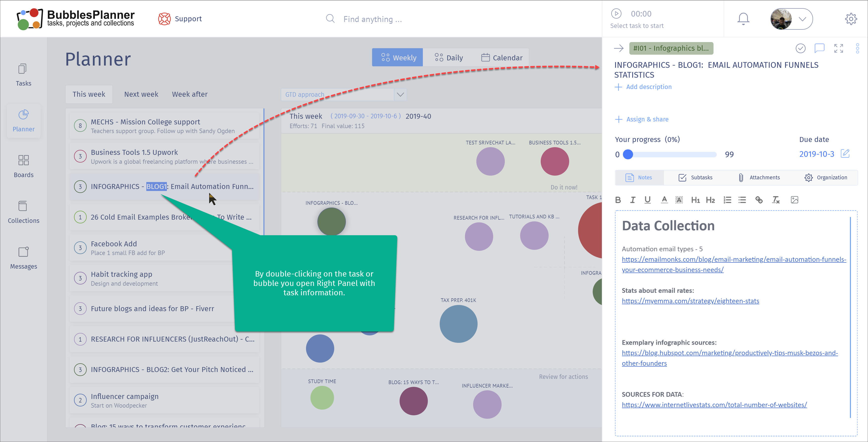Open Messages in sidebar
Image resolution: width=868 pixels, height=442 pixels.
point(23,258)
